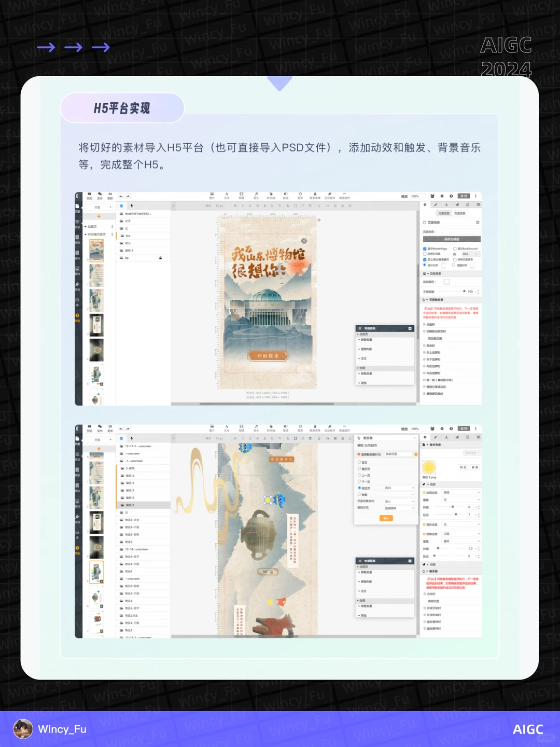This screenshot has width=560, height=747.
Task: Expand 逻辑判断 in top editor quick panel
Action: click(x=366, y=349)
